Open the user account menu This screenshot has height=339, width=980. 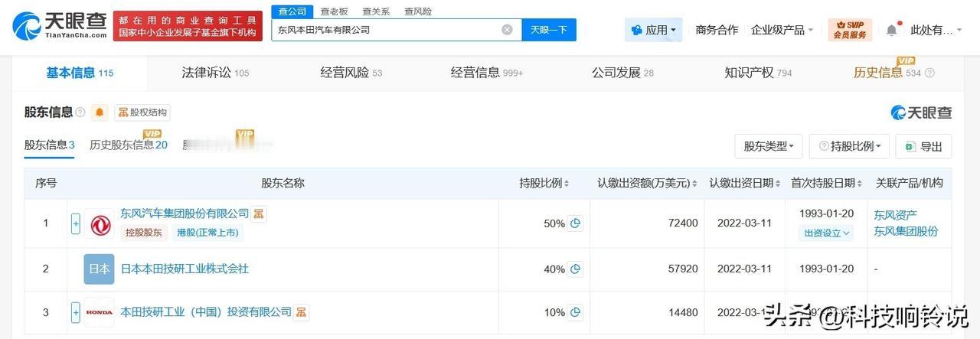[936, 30]
